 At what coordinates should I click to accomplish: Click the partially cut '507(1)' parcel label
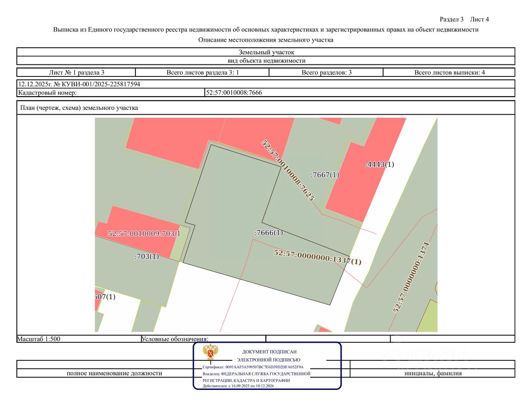105,297
